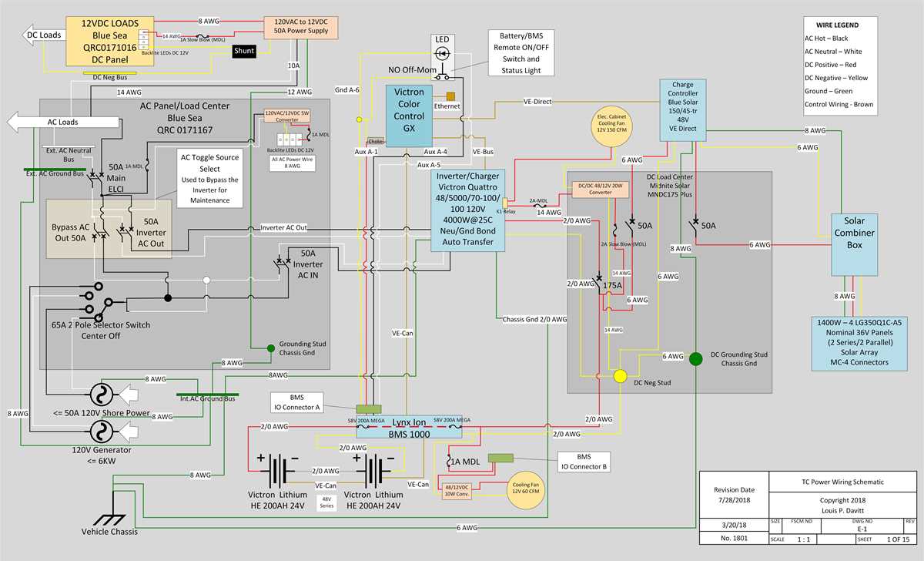Screen dimensions: 924x561
Task: Select the Charge Controller Blue Solar block
Action: [682, 109]
